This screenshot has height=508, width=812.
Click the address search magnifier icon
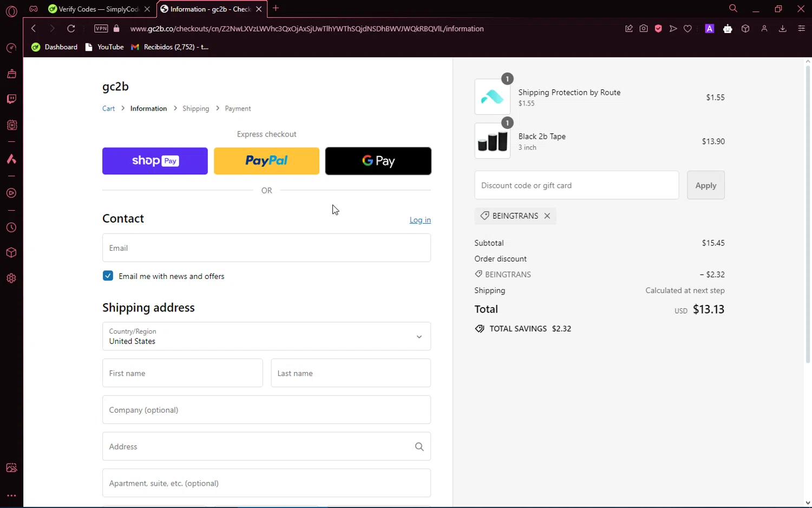[x=419, y=447]
